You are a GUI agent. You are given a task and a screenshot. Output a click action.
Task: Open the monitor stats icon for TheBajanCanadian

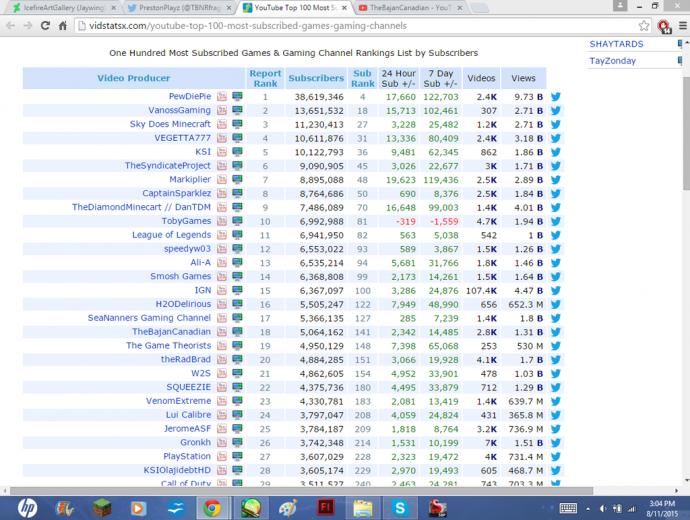pos(237,332)
